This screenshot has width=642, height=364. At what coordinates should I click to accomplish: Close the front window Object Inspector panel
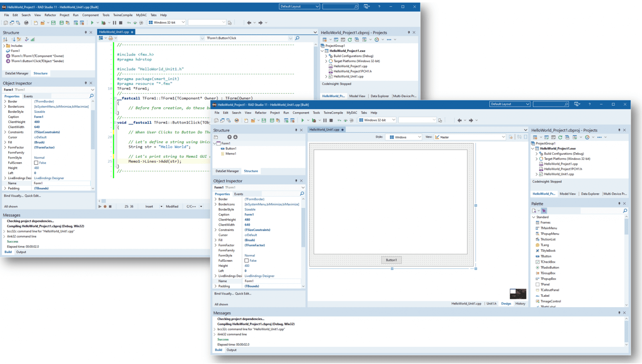(x=301, y=181)
